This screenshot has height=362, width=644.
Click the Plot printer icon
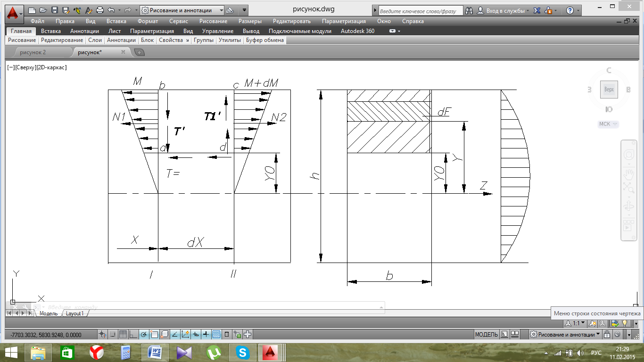[99, 10]
